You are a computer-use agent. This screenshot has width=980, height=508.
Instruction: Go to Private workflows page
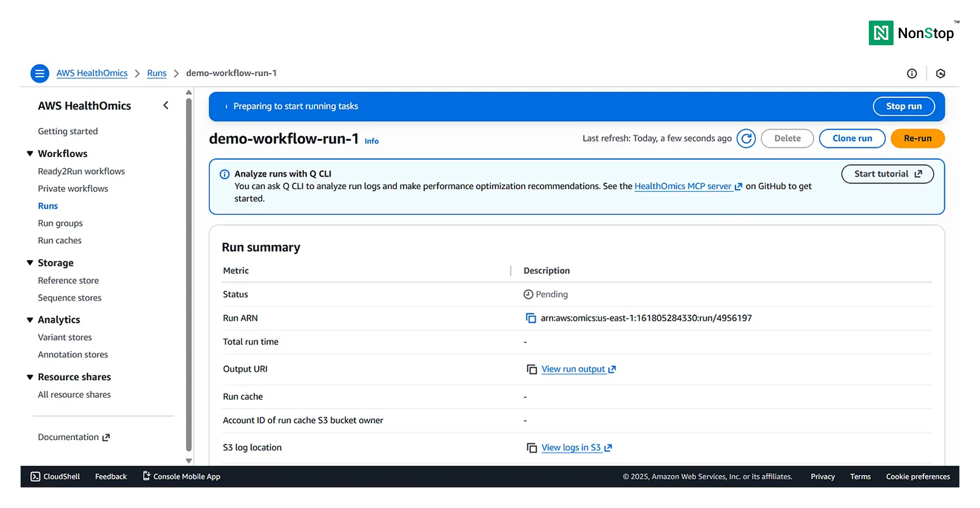[x=73, y=189]
